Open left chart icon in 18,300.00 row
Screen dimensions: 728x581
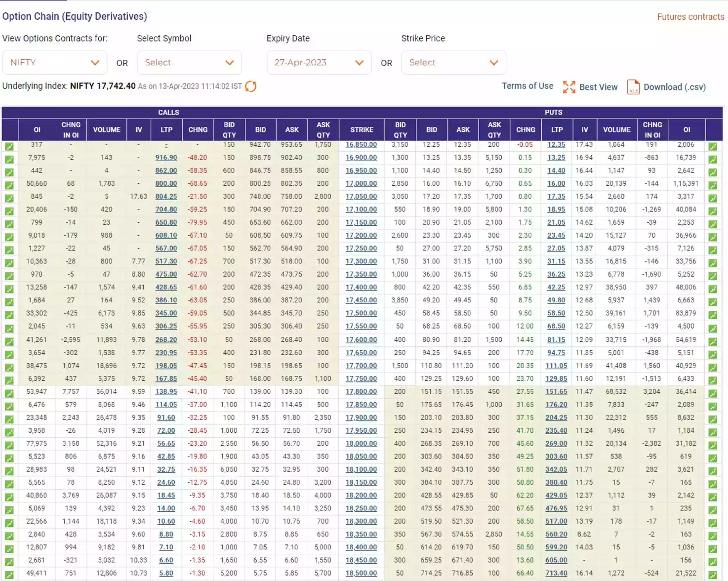9,523
